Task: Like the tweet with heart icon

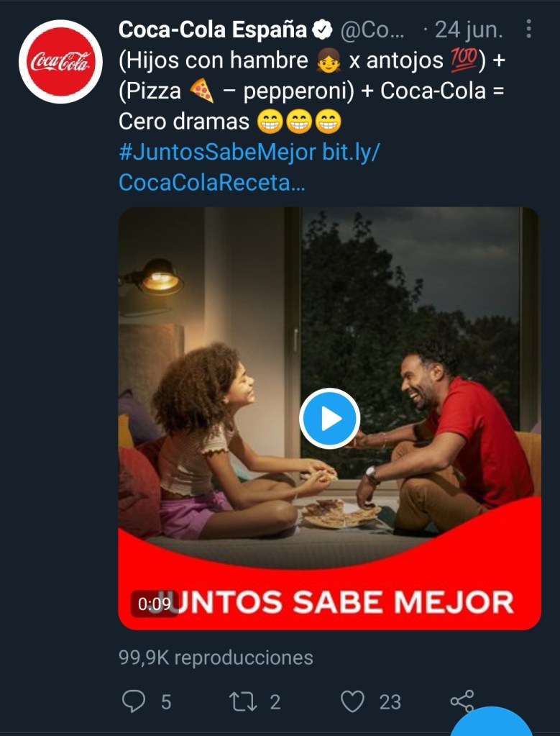Action: (352, 701)
